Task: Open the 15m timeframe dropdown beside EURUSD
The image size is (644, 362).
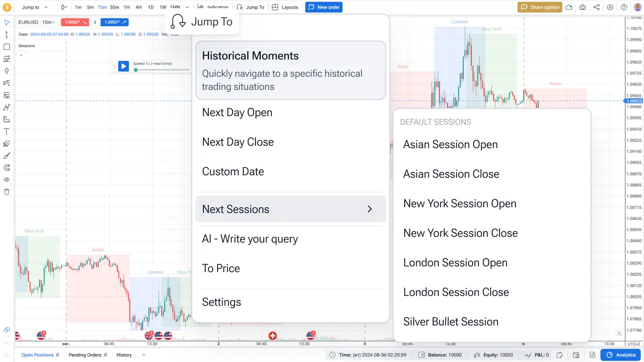Action: pos(48,22)
